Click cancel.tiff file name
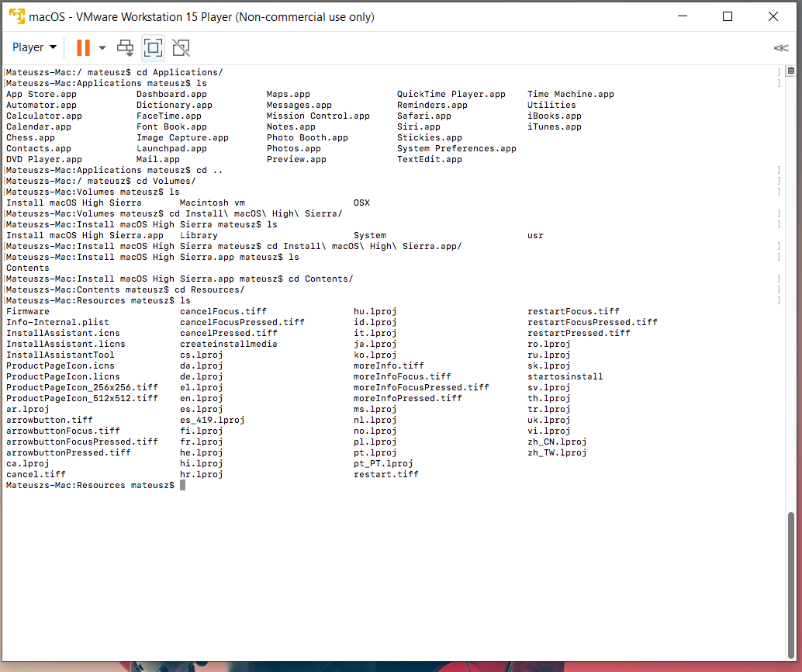 click(x=36, y=474)
